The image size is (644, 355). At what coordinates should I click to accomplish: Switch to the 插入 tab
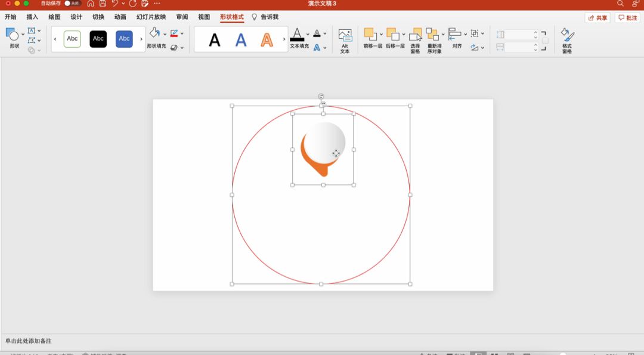(32, 17)
